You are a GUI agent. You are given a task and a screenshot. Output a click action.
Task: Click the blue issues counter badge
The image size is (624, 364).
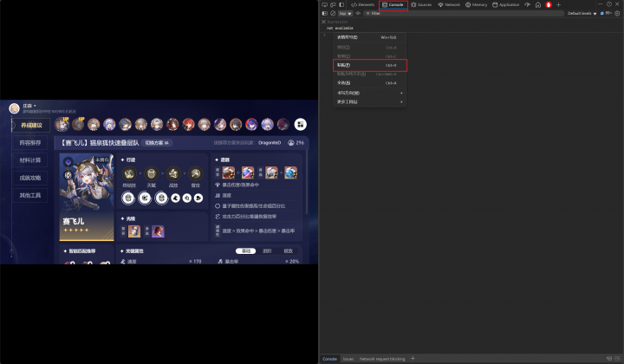tap(605, 13)
